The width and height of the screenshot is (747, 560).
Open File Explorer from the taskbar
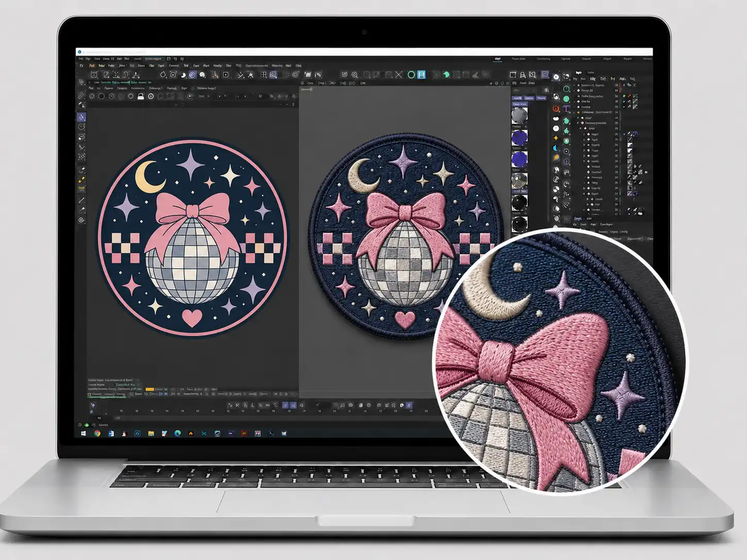pos(151,434)
